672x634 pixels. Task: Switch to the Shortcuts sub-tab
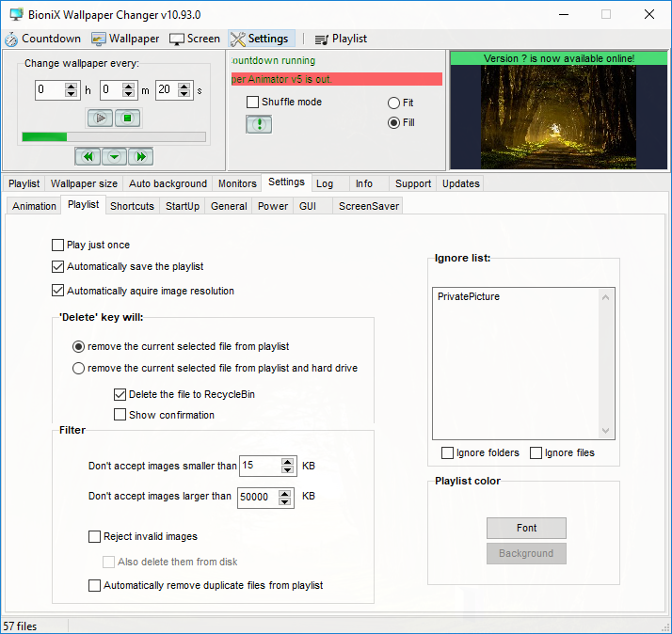pos(132,206)
